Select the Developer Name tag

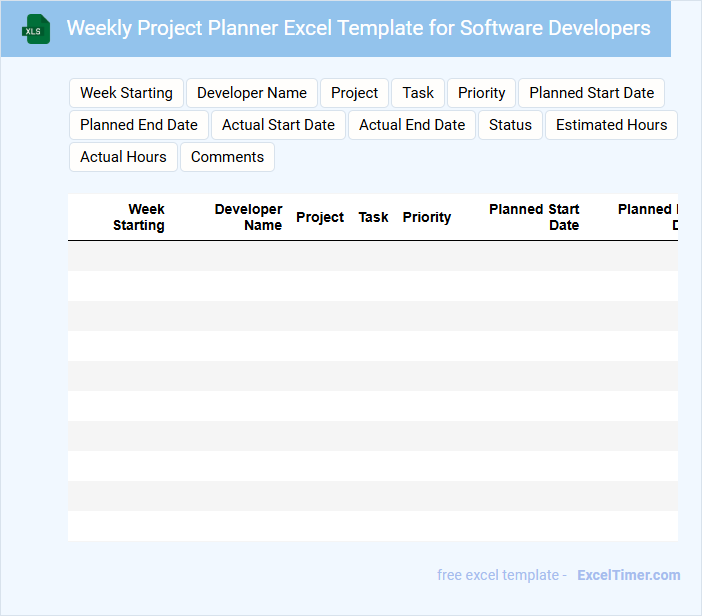tap(252, 93)
